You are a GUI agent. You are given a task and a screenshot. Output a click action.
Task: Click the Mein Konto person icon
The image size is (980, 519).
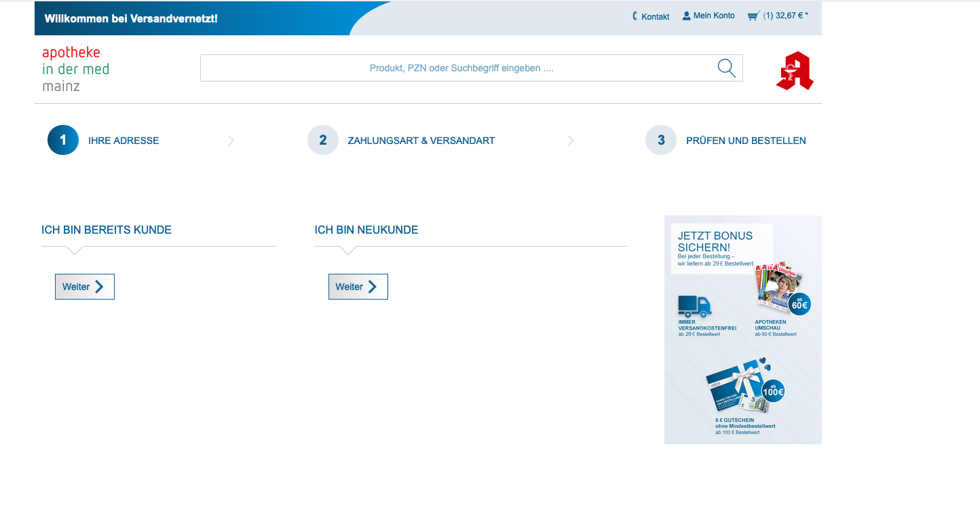coord(686,16)
